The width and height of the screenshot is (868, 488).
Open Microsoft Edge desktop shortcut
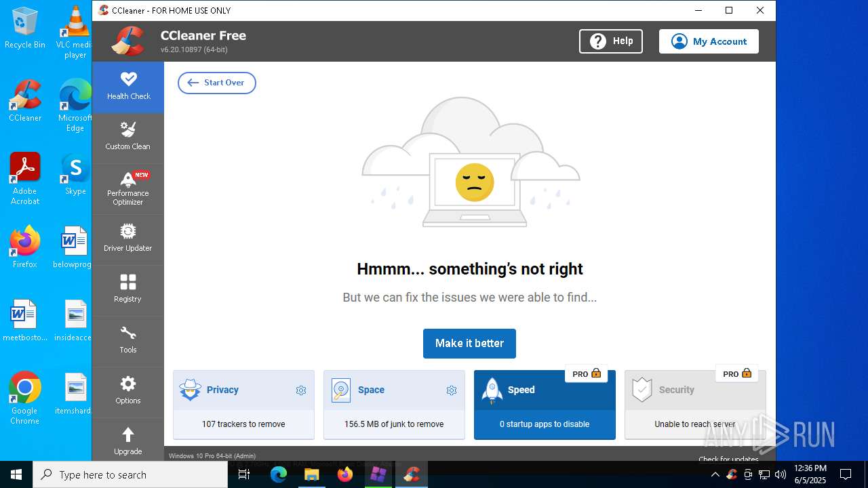pyautogui.click(x=75, y=105)
